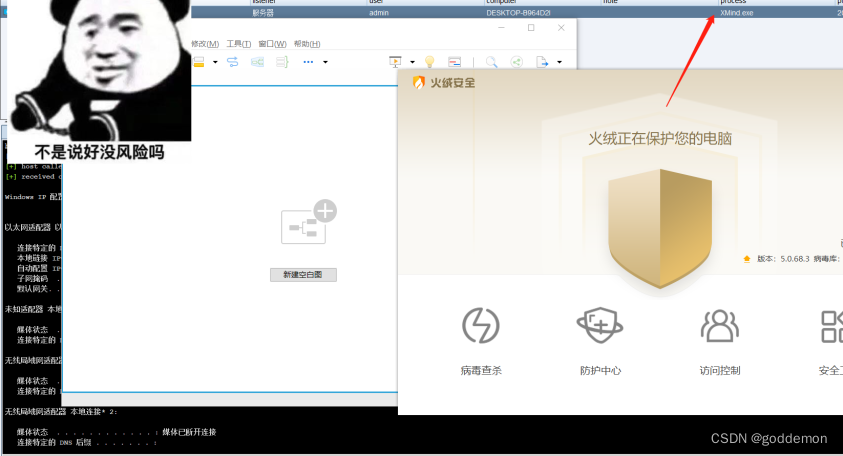Maximize the XMind window

tap(531, 27)
